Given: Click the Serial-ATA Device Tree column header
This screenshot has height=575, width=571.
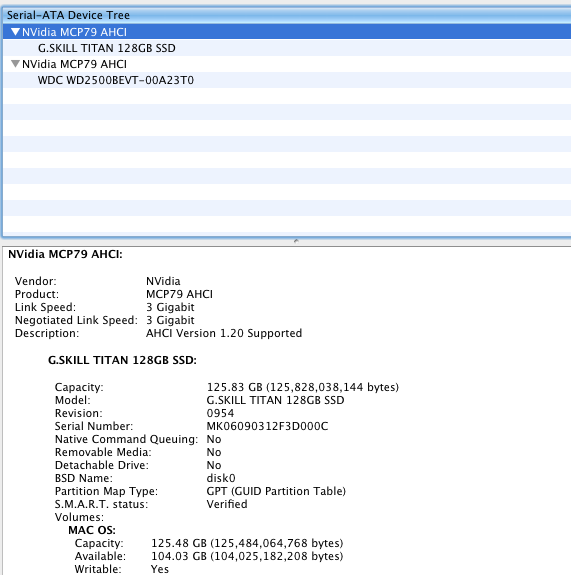Looking at the screenshot, I should [287, 15].
